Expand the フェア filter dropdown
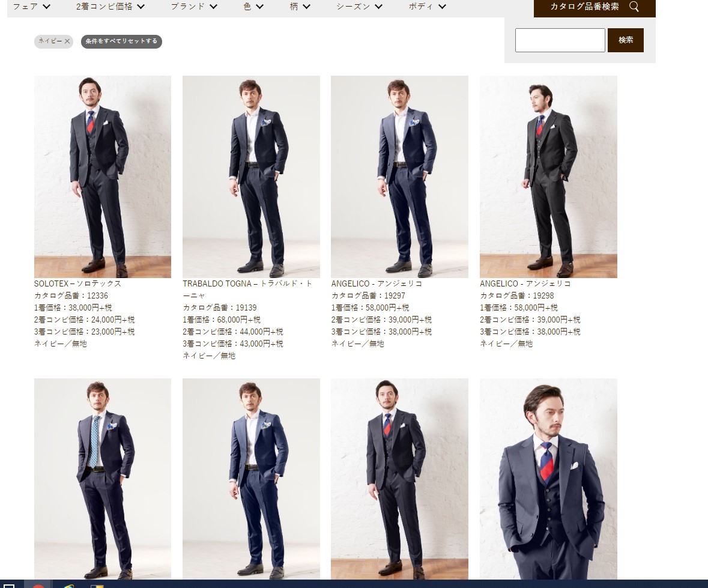Image resolution: width=708 pixels, height=588 pixels. 32,7
